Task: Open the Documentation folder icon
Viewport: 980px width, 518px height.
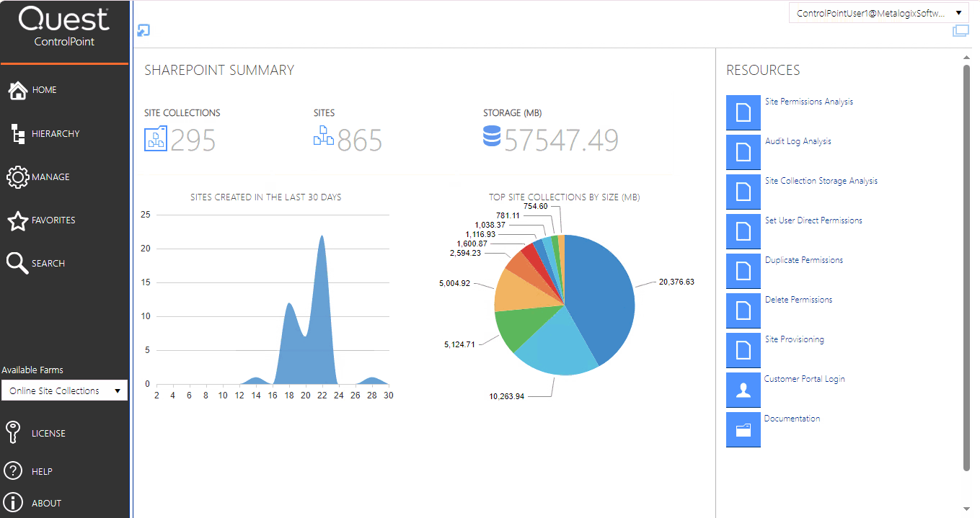Action: tap(743, 429)
